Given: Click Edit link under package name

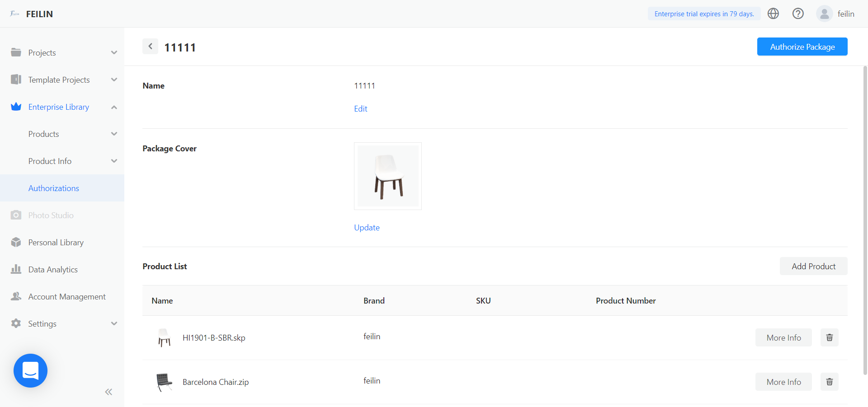Looking at the screenshot, I should click(x=360, y=109).
